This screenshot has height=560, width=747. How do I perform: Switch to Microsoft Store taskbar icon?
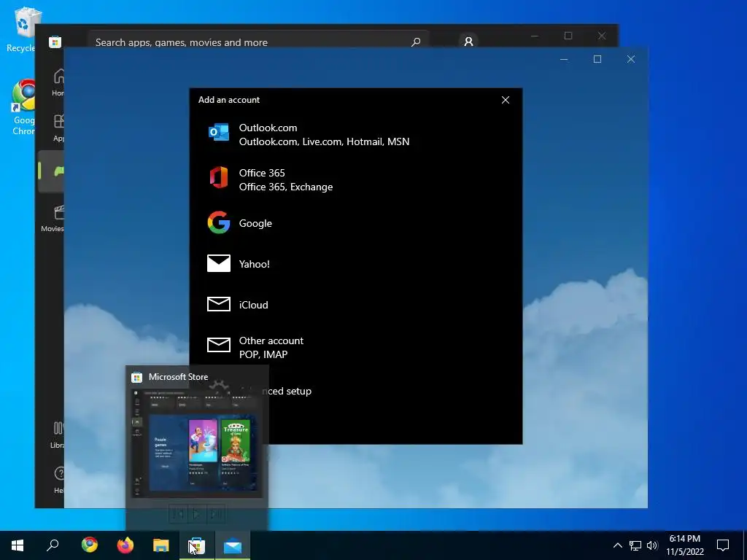[x=197, y=545]
